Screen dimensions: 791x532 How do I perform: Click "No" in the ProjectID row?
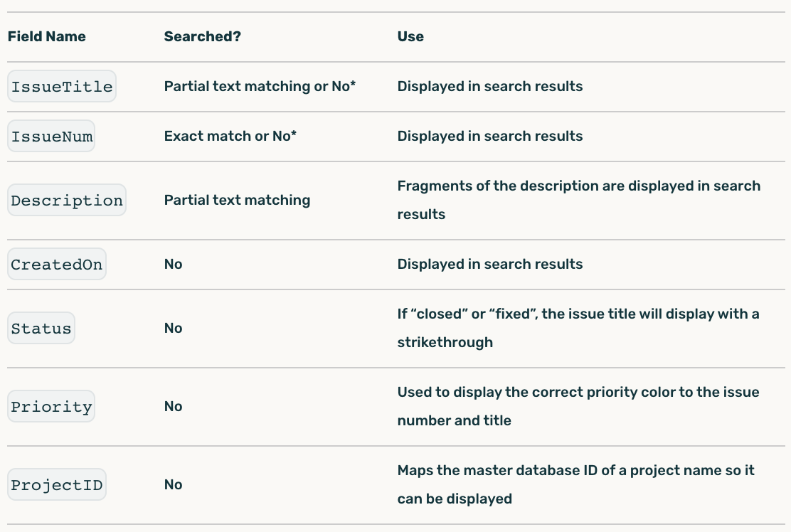point(173,485)
